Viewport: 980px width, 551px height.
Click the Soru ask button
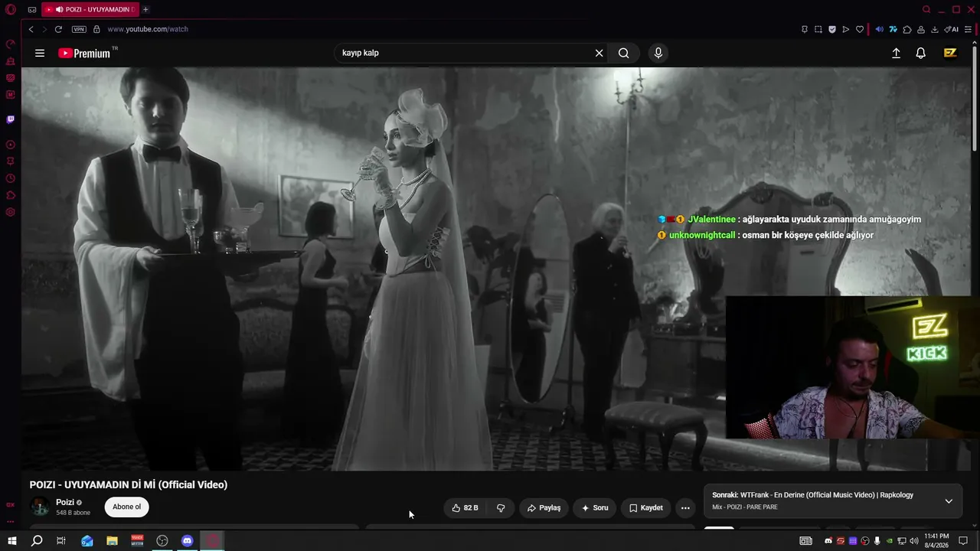595,507
